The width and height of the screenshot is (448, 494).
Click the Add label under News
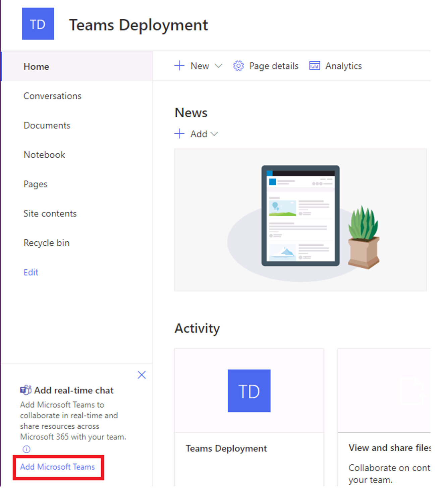click(199, 134)
